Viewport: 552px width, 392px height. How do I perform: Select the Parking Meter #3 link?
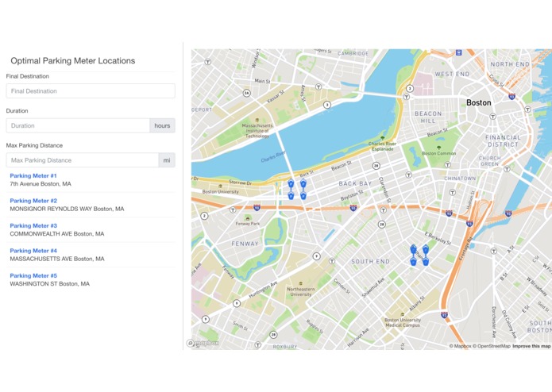(33, 225)
